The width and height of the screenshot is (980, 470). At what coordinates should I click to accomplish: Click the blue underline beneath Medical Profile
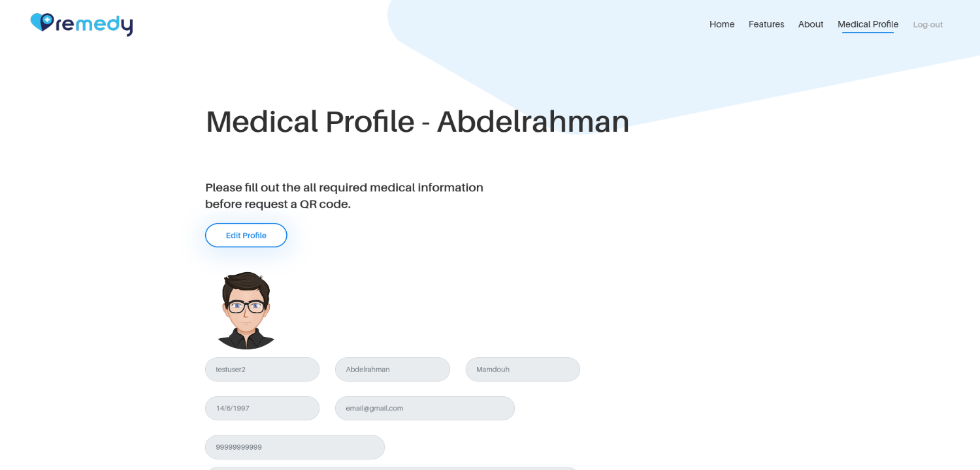point(868,32)
